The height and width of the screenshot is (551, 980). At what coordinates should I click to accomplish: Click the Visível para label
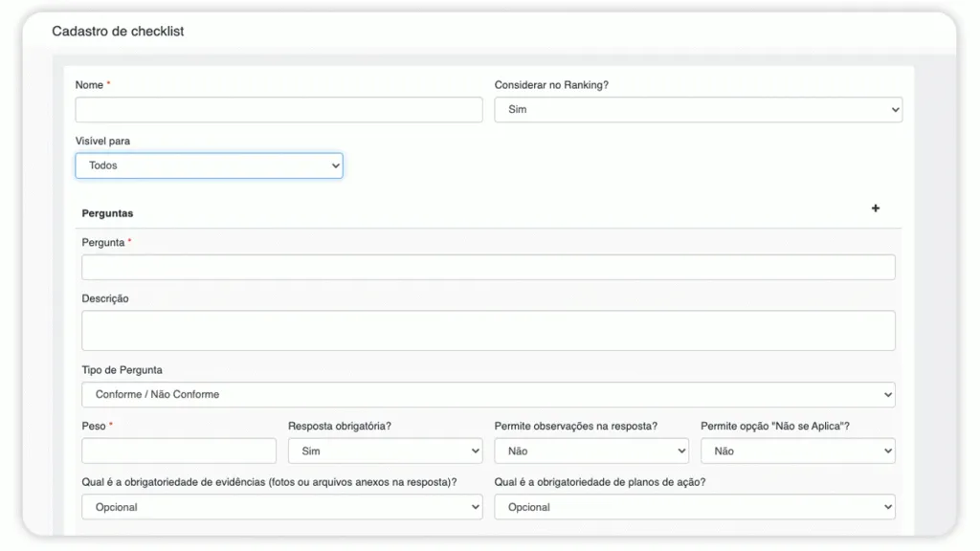click(x=102, y=142)
